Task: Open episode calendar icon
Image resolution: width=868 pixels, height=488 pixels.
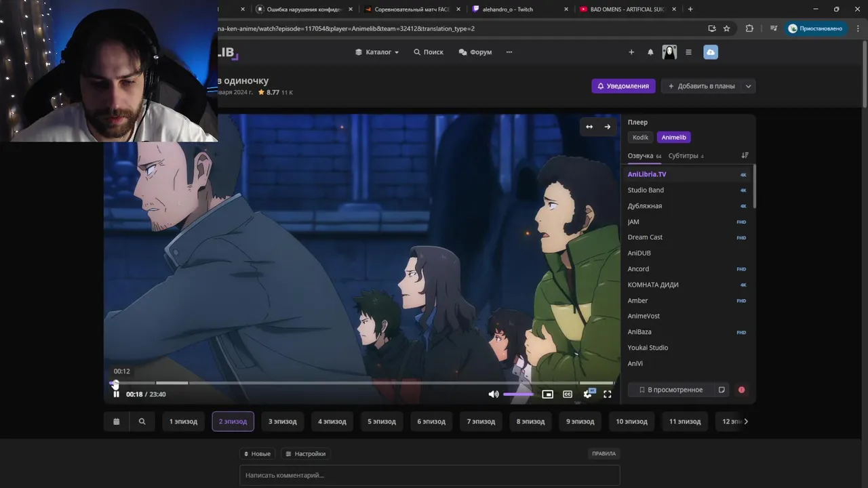Action: click(116, 422)
